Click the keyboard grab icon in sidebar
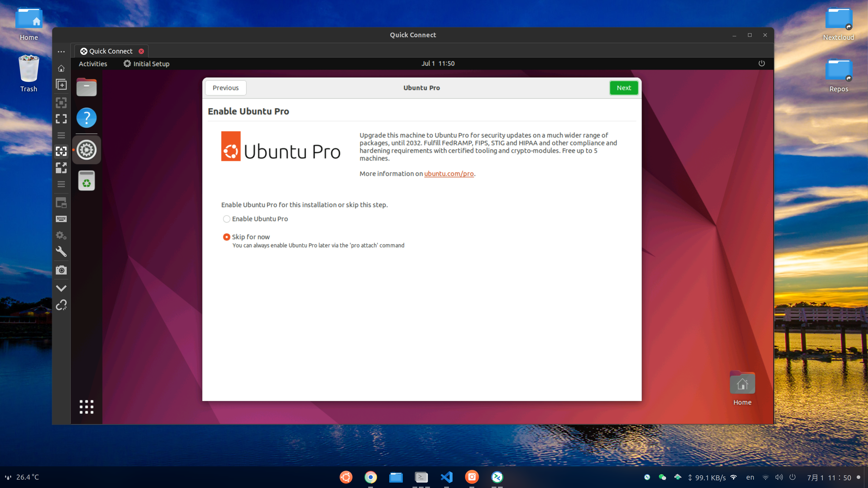This screenshot has width=868, height=488. tap(61, 219)
